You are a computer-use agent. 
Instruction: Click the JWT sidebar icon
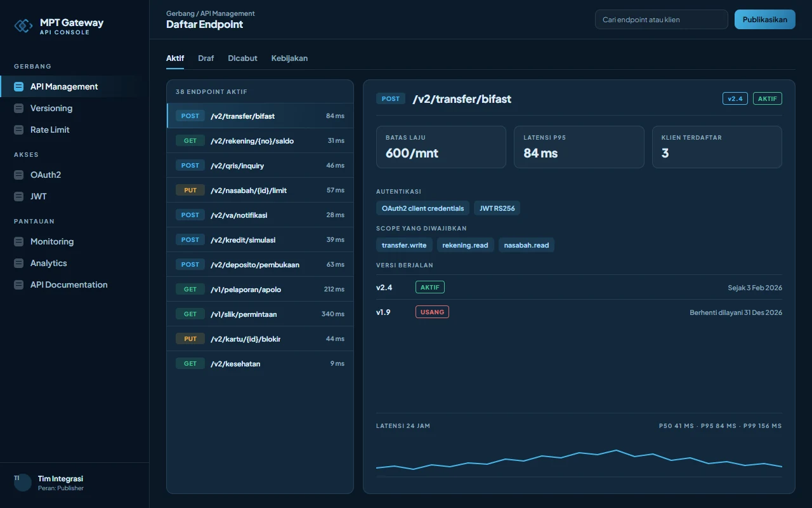[x=19, y=196]
